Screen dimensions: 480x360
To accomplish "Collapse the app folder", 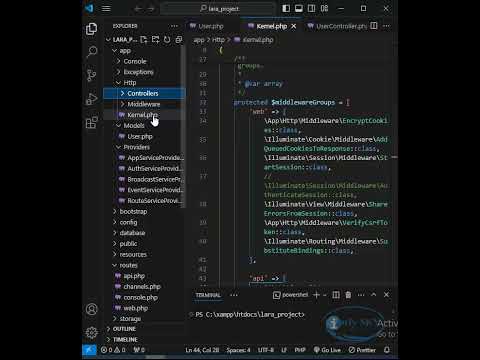I will click(x=125, y=51).
